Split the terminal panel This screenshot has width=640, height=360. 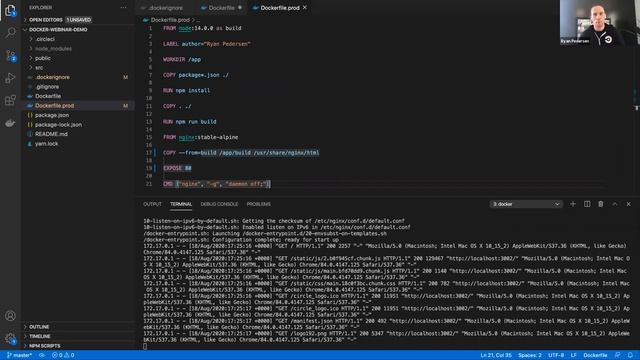point(587,204)
